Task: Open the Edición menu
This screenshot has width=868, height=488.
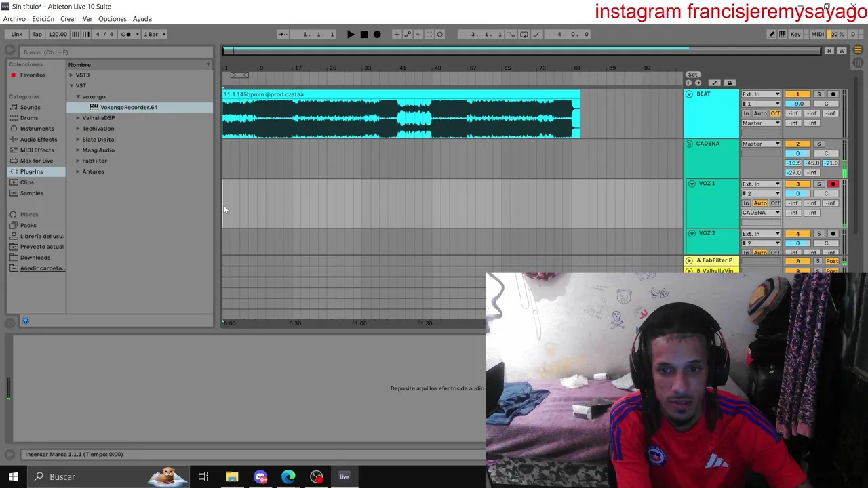Action: [43, 19]
